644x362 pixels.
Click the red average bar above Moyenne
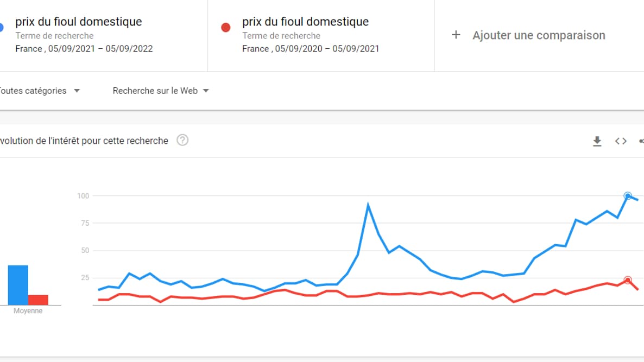pos(38,300)
